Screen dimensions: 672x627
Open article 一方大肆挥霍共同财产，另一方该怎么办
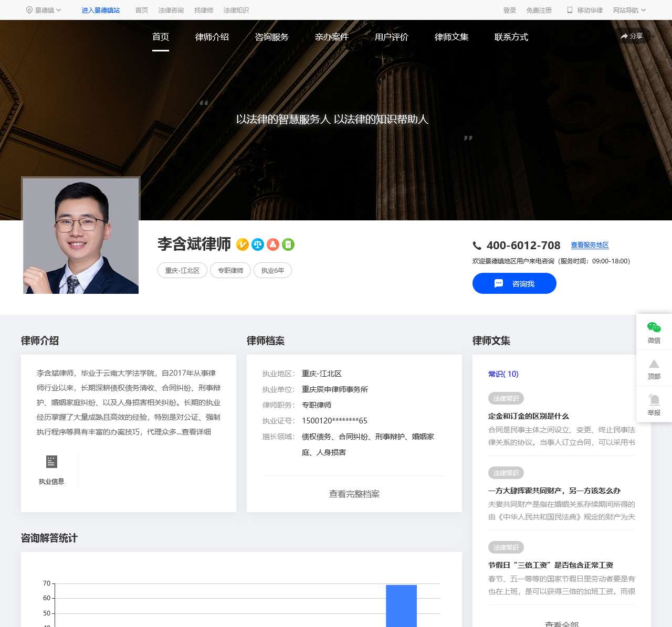[x=554, y=491]
